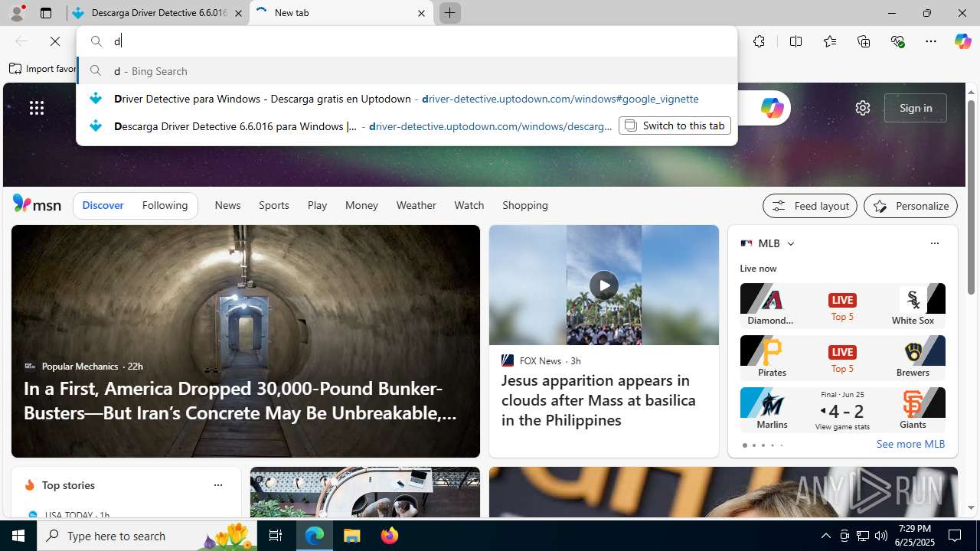The width and height of the screenshot is (980, 551).
Task: Open Diamondbacks vs White Sox live game
Action: pos(842,305)
